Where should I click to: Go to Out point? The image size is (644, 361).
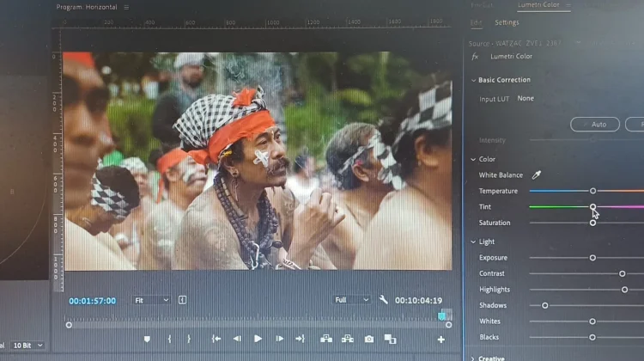click(301, 339)
